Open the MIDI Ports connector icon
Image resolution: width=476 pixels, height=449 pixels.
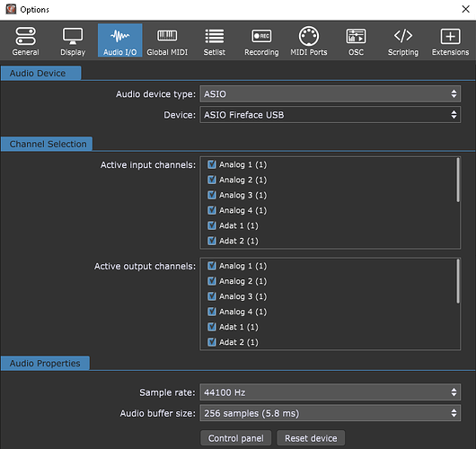(309, 36)
